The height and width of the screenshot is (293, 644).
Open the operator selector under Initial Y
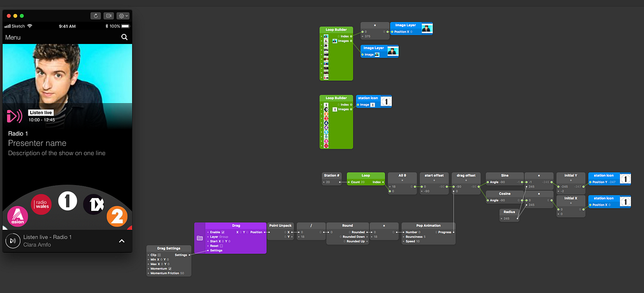click(x=570, y=180)
